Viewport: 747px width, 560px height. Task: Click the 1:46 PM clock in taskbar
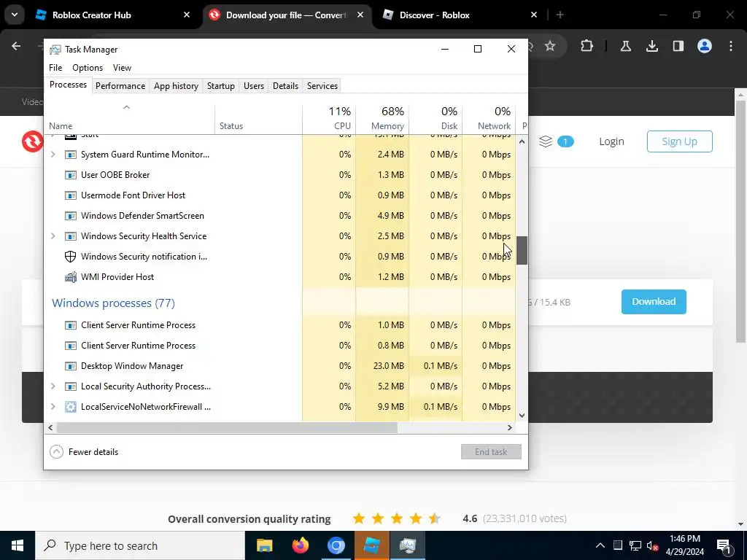pos(684,539)
